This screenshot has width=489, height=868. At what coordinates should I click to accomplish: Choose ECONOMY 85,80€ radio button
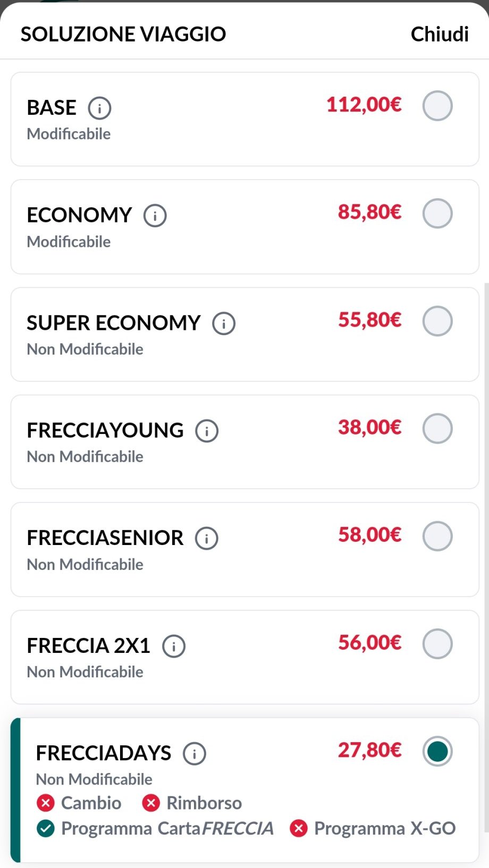437,214
